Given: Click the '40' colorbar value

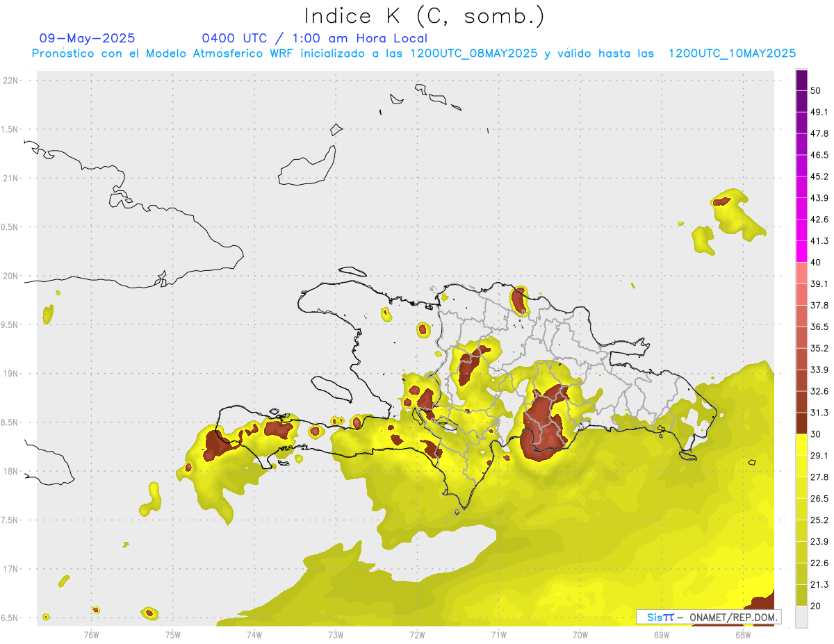Looking at the screenshot, I should [815, 263].
